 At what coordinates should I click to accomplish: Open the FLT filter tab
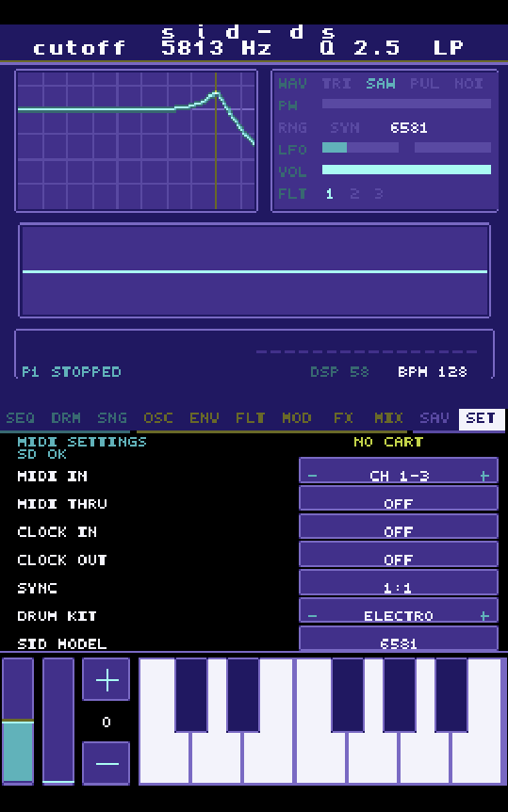[251, 418]
